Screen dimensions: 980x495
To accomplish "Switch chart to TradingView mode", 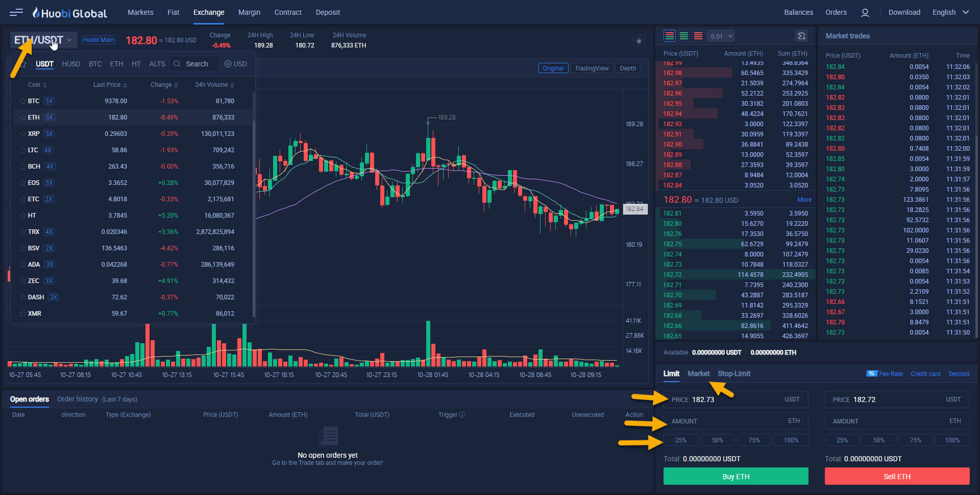I will point(592,68).
